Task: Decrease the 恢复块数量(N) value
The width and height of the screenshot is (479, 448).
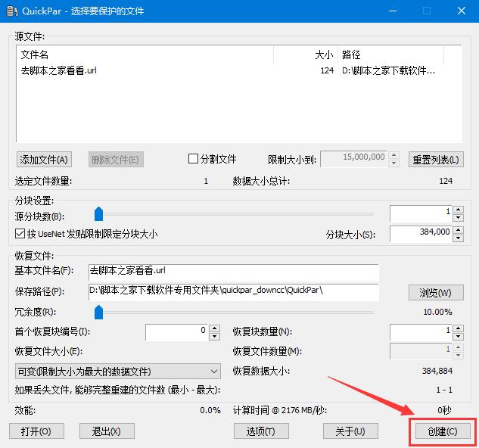Action: [458, 336]
